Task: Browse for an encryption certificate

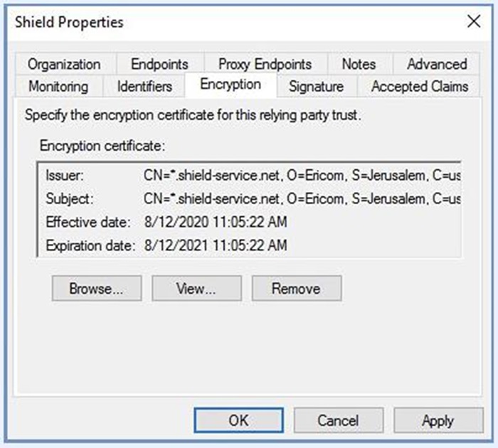Action: (x=96, y=289)
